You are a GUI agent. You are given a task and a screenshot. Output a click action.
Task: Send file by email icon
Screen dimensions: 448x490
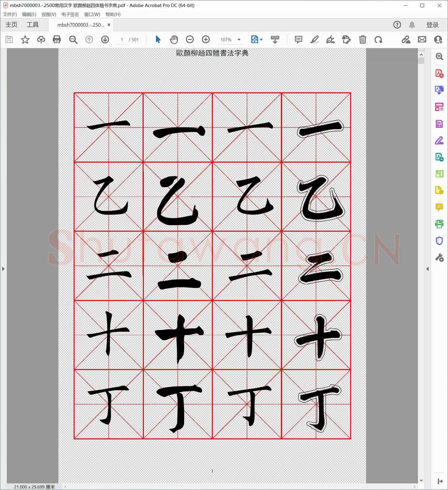point(422,39)
